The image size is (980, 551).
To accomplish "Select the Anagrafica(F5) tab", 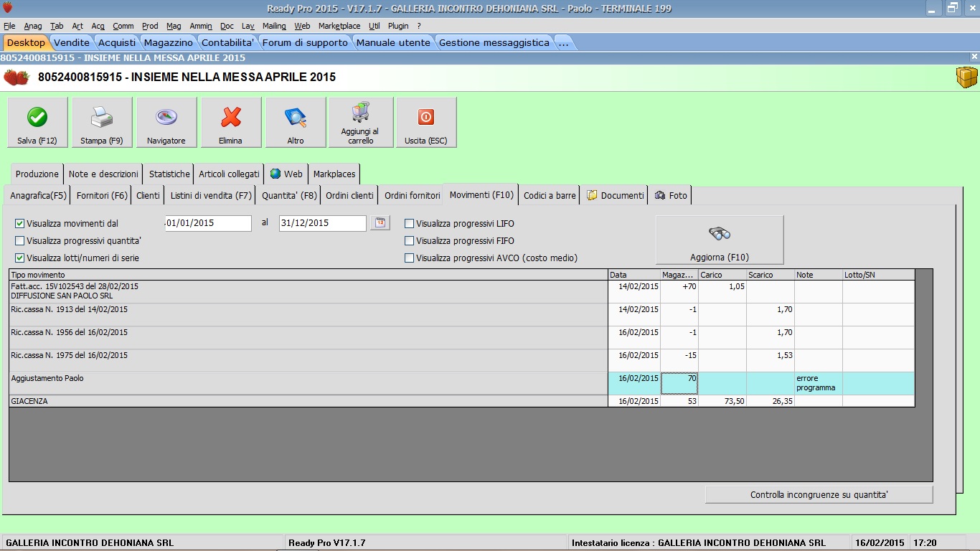I will pyautogui.click(x=38, y=195).
